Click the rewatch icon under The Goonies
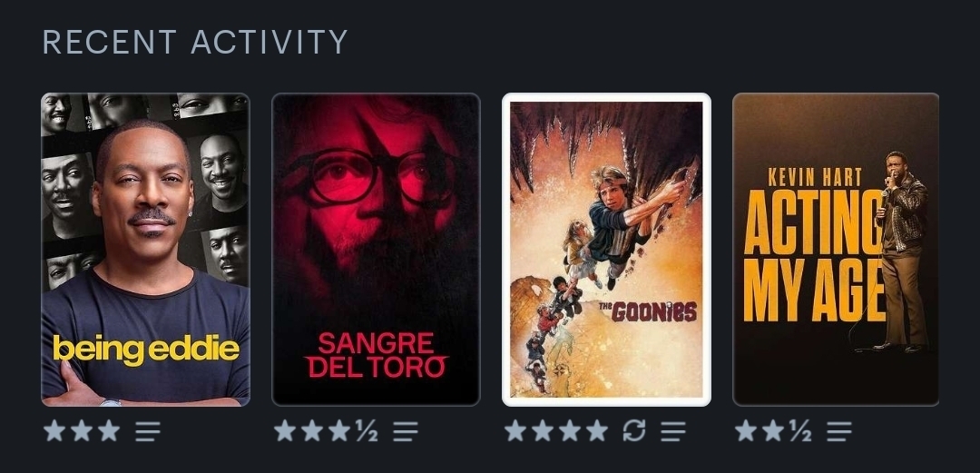The height and width of the screenshot is (473, 980). click(x=634, y=430)
